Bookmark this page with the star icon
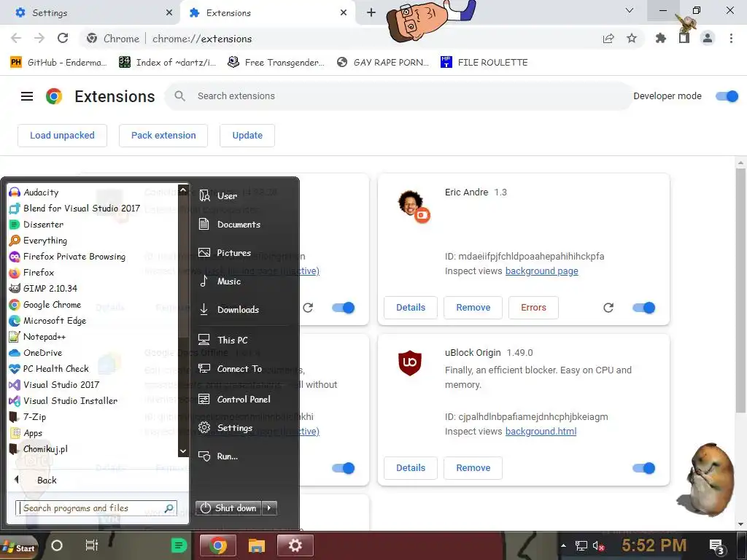The width and height of the screenshot is (747, 560). pos(632,39)
